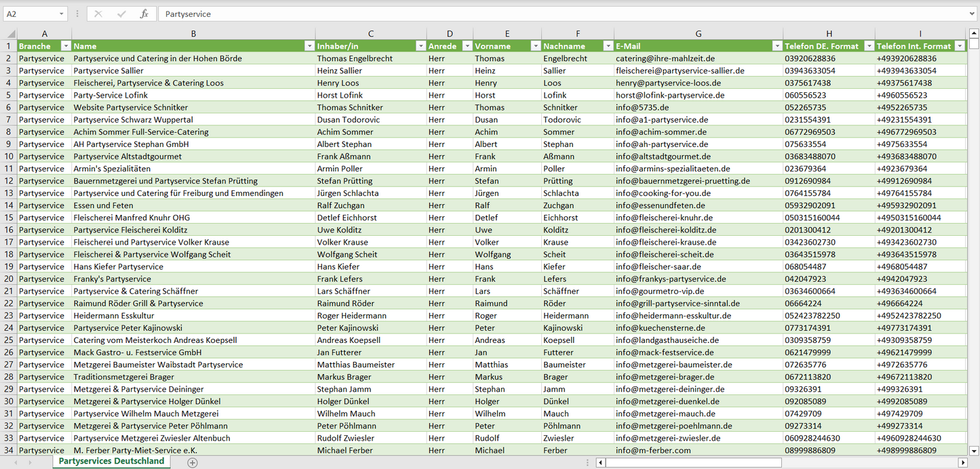
Task: Select the Partyservices Deutschland sheet tab
Action: click(111, 461)
